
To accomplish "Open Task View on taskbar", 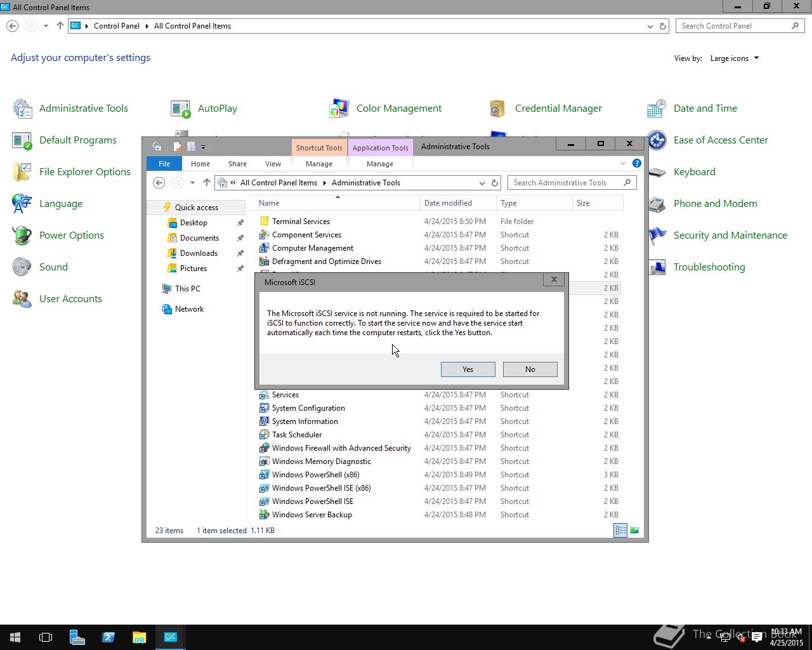I will point(46,637).
